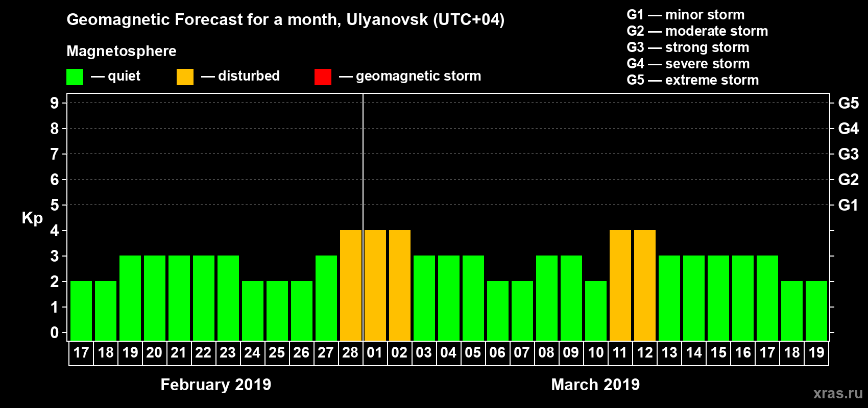Screen dimensions: 868x408
Task: Click the 'geomagnetic storm' legend label
Action: 418,76
